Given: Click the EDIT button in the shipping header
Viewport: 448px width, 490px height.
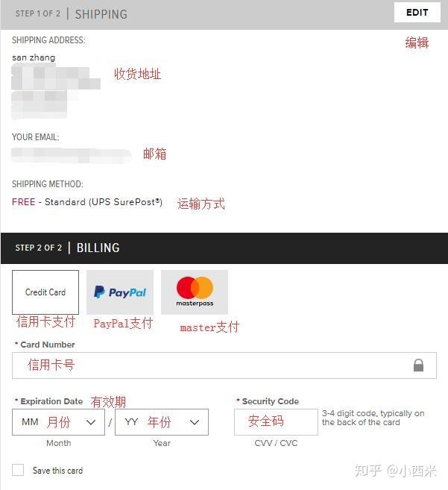Looking at the screenshot, I should [417, 13].
